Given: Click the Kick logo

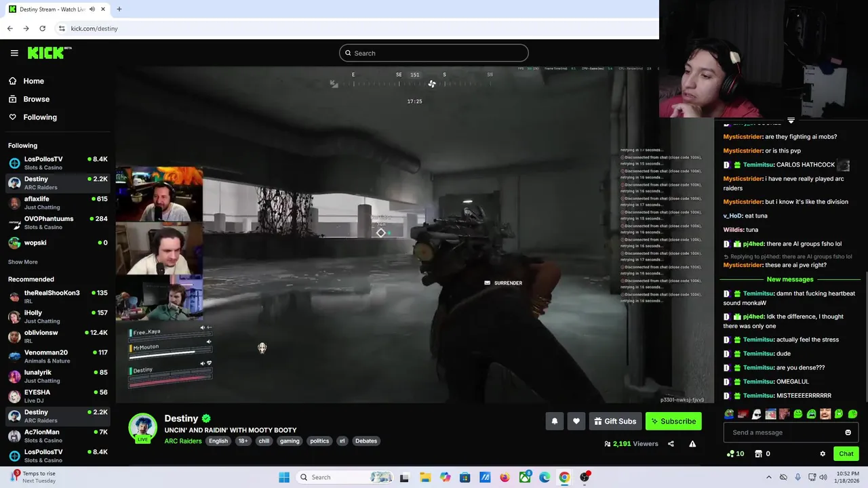Looking at the screenshot, I should pos(50,53).
